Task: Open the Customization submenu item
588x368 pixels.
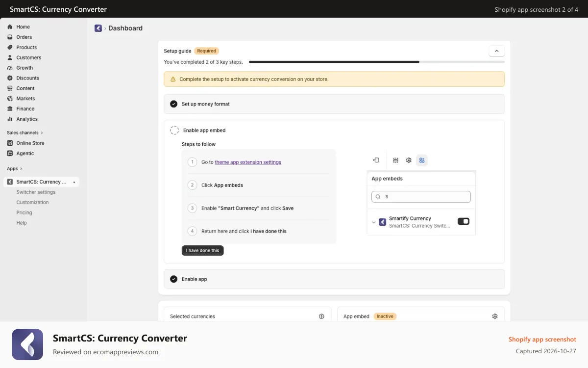Action: point(32,203)
